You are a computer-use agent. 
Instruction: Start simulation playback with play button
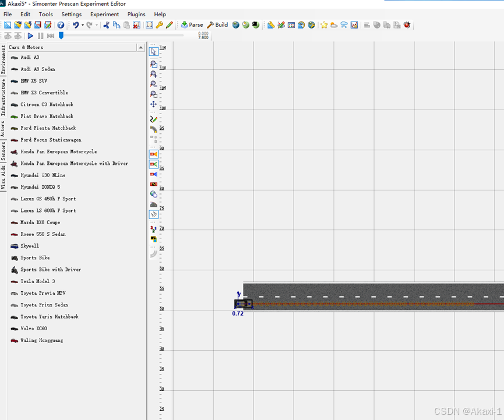tap(30, 36)
